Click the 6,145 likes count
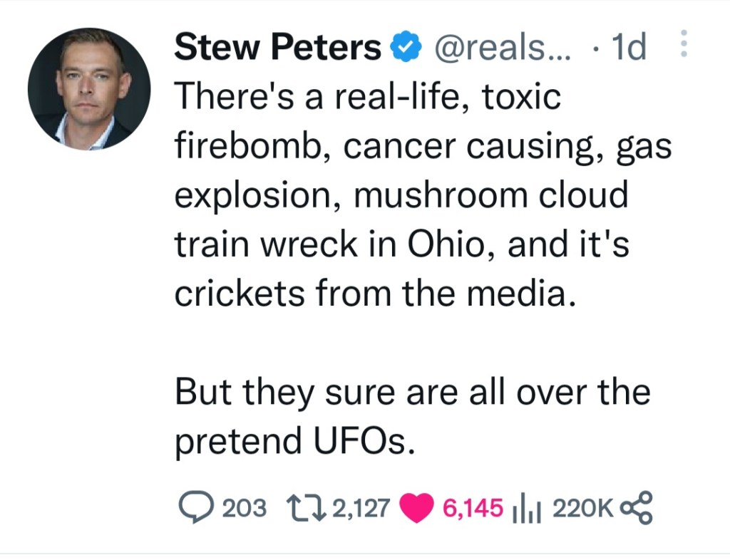This screenshot has height=560, width=730. pos(473,508)
